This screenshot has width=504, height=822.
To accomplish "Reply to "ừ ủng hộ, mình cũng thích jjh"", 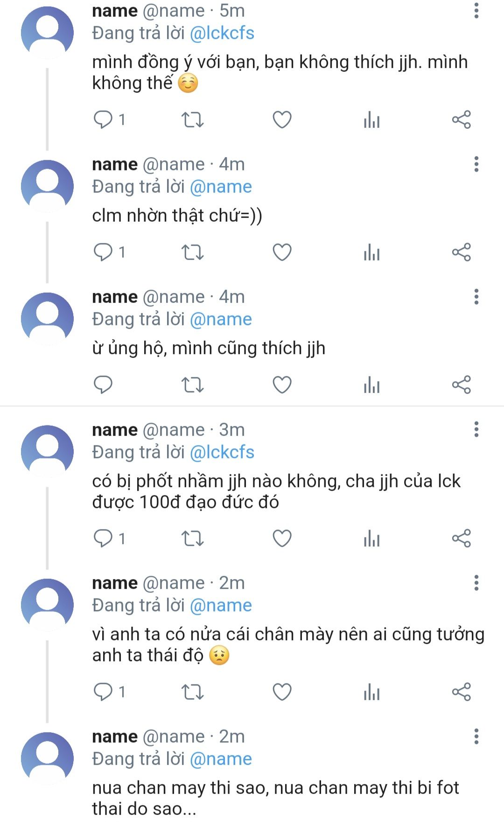I will tap(103, 385).
